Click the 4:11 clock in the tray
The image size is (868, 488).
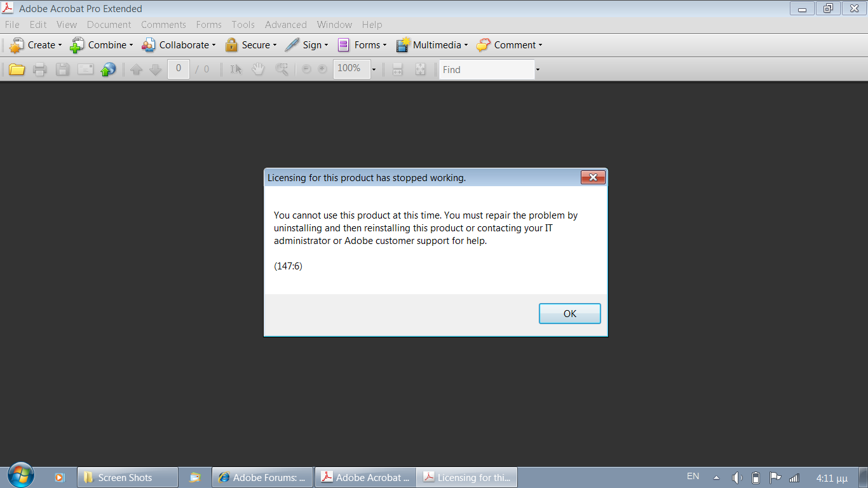[832, 478]
